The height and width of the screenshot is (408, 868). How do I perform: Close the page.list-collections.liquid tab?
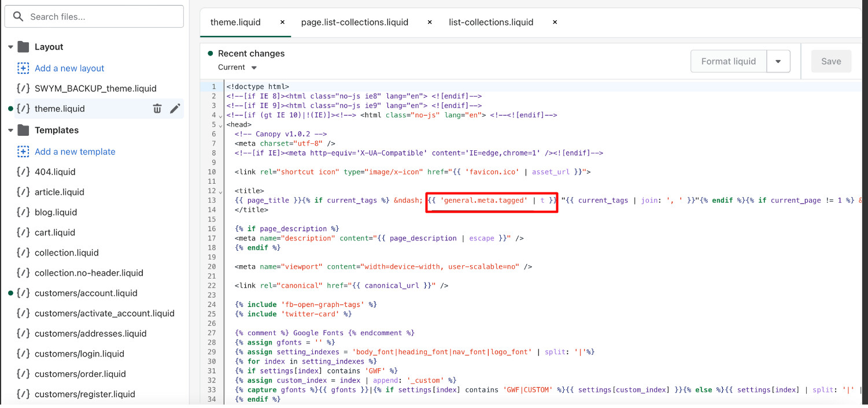(430, 23)
